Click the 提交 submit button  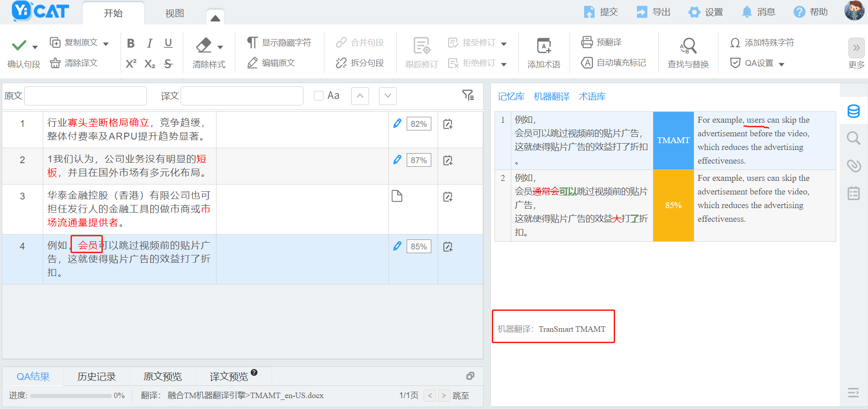tap(601, 12)
